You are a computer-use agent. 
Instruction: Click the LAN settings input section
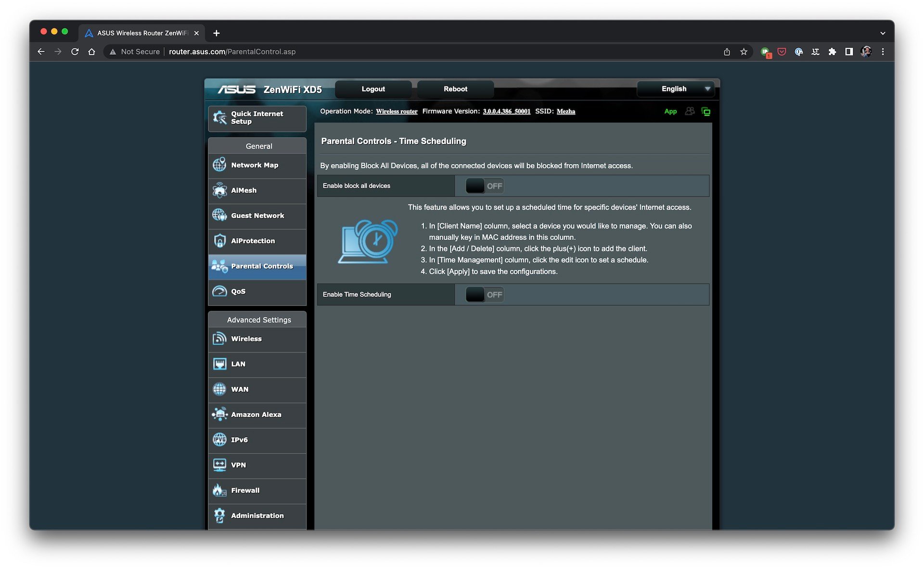pos(257,363)
